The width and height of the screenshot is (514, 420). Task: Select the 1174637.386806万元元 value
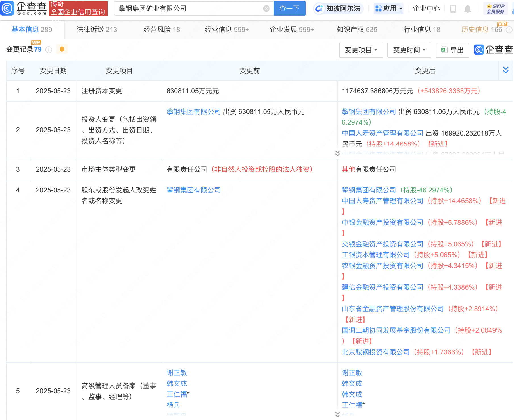pyautogui.click(x=377, y=91)
